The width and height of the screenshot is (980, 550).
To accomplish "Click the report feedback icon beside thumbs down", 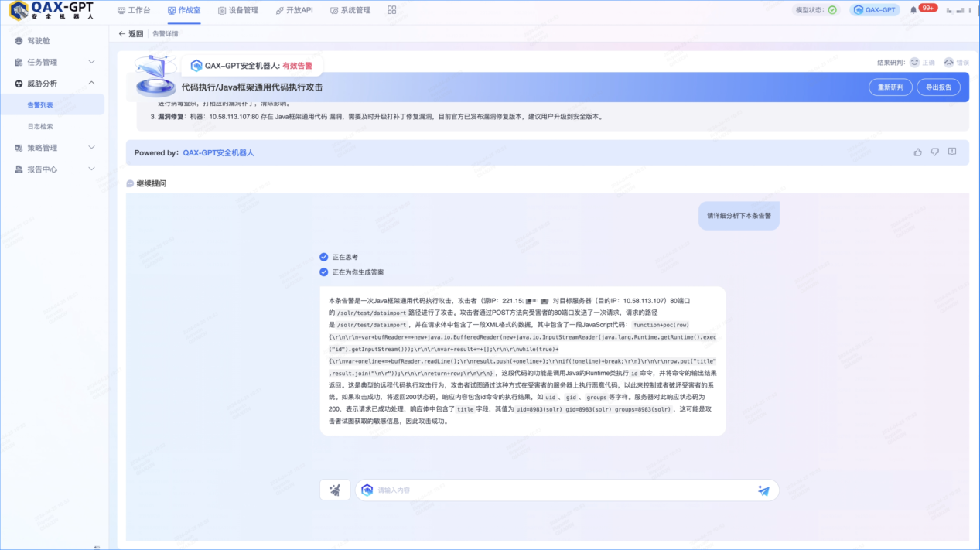I will click(952, 152).
